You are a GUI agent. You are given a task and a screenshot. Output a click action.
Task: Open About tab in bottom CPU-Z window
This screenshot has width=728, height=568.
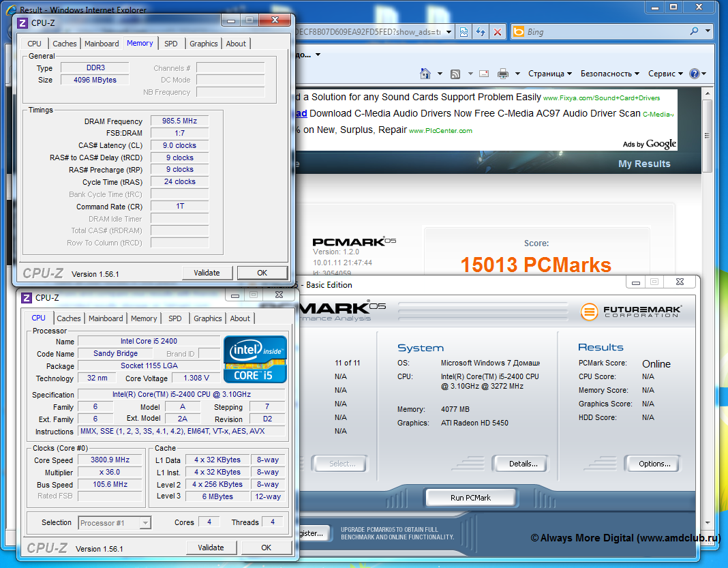tap(240, 318)
